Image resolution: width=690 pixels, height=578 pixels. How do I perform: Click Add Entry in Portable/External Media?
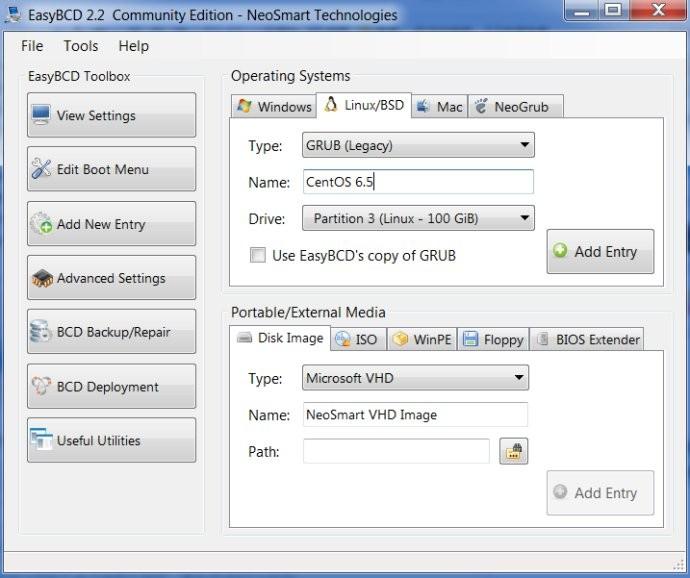coord(600,493)
